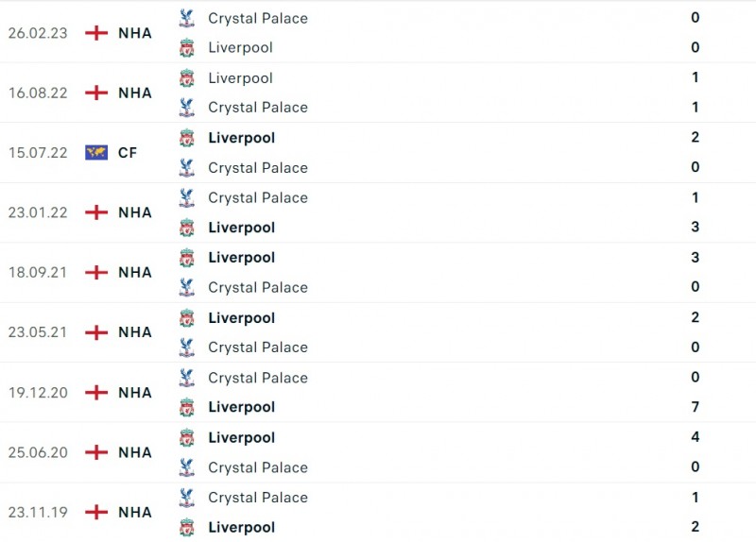Click world map flag icon for CF match
This screenshot has width=756, height=542.
96,152
